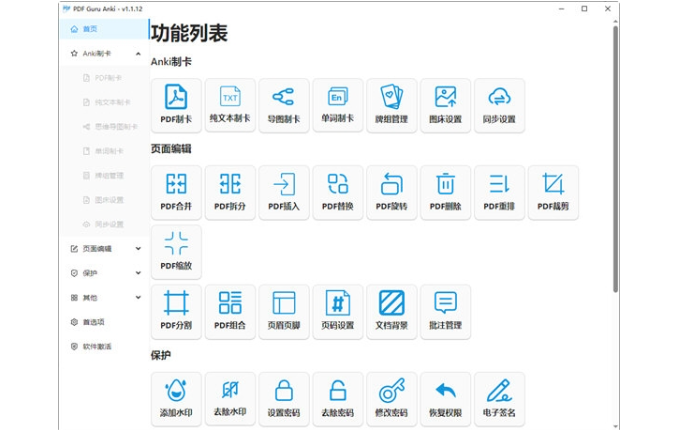Select 单词制卡 in the sidebar submenu
This screenshot has height=430, width=679.
tap(104, 151)
